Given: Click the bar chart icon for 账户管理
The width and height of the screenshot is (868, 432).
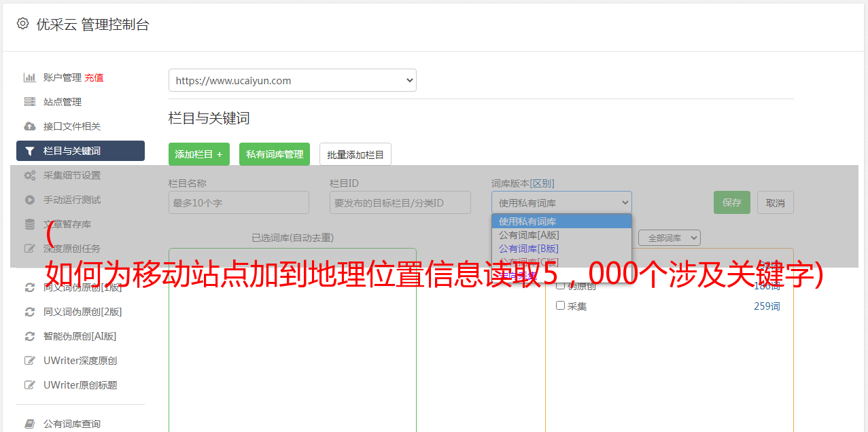Looking at the screenshot, I should click(30, 77).
